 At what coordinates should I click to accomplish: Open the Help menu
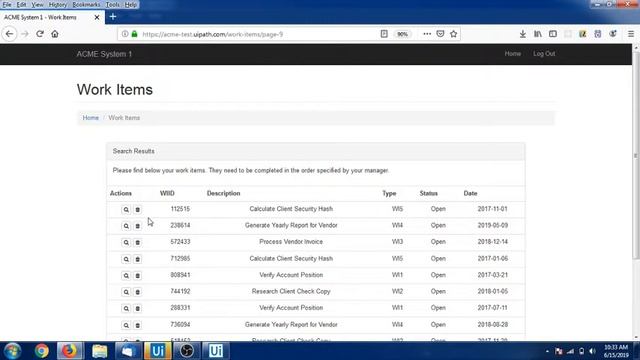[131, 4]
